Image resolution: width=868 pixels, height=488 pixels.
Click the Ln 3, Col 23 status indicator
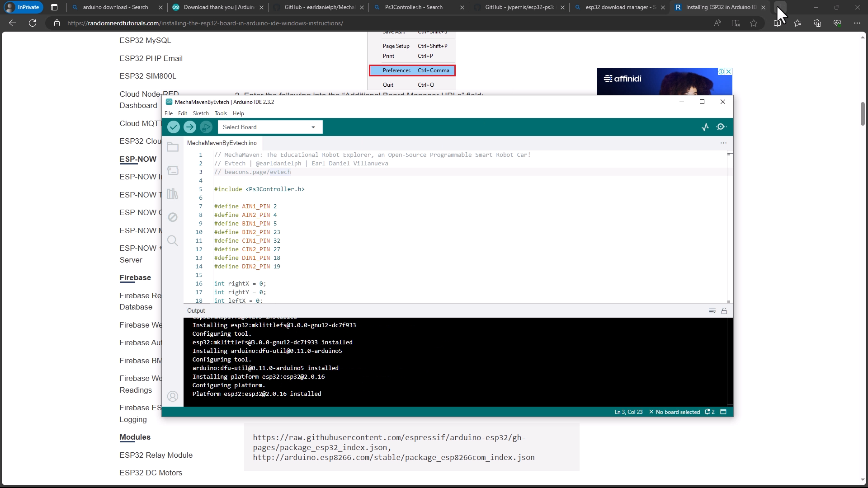click(628, 412)
